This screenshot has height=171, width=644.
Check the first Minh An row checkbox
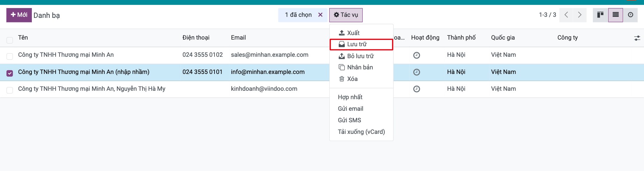tap(10, 56)
